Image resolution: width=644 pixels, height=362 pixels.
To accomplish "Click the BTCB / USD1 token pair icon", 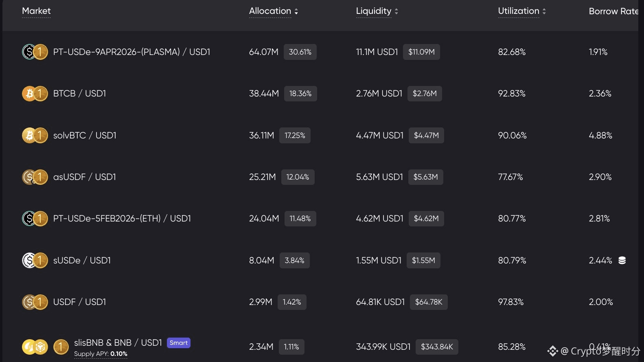I will click(x=35, y=94).
